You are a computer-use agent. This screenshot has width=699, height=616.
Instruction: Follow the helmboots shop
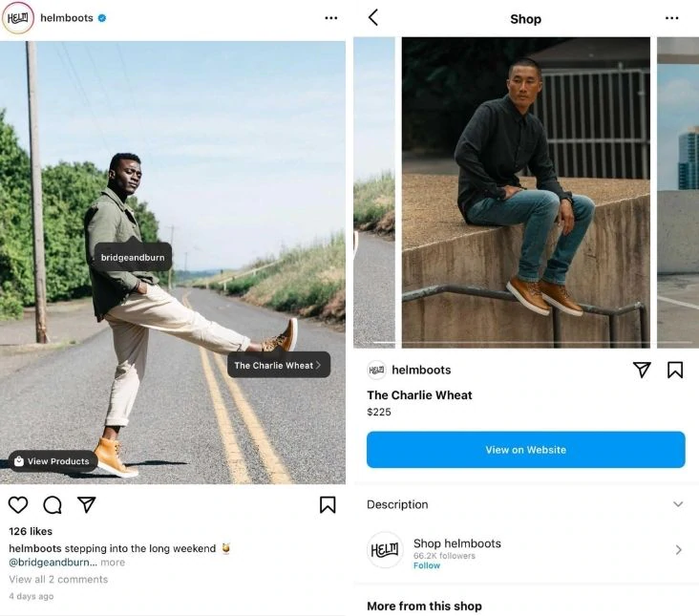pyautogui.click(x=427, y=565)
